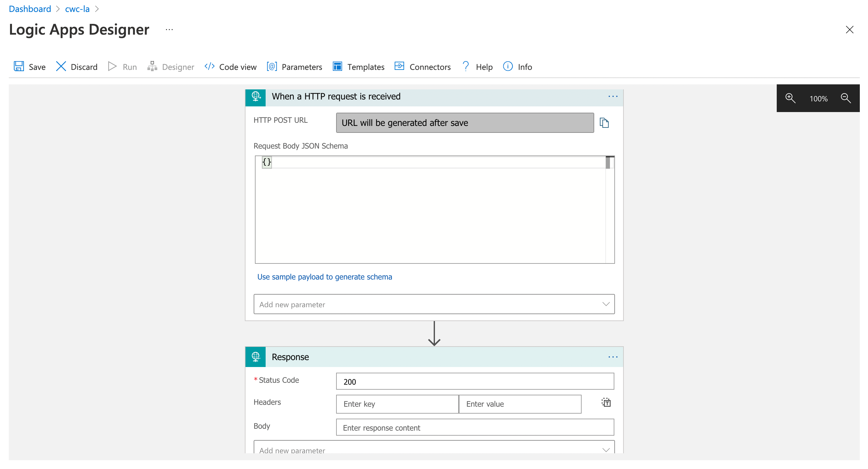Copy the HTTP POST URL
This screenshot has height=469, width=868.
pos(604,123)
